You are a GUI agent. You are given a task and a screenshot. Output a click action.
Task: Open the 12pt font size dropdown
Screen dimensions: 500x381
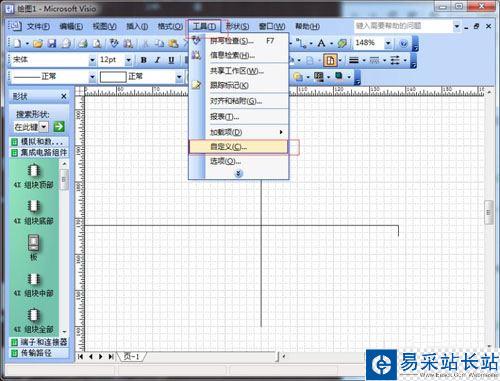(128, 60)
